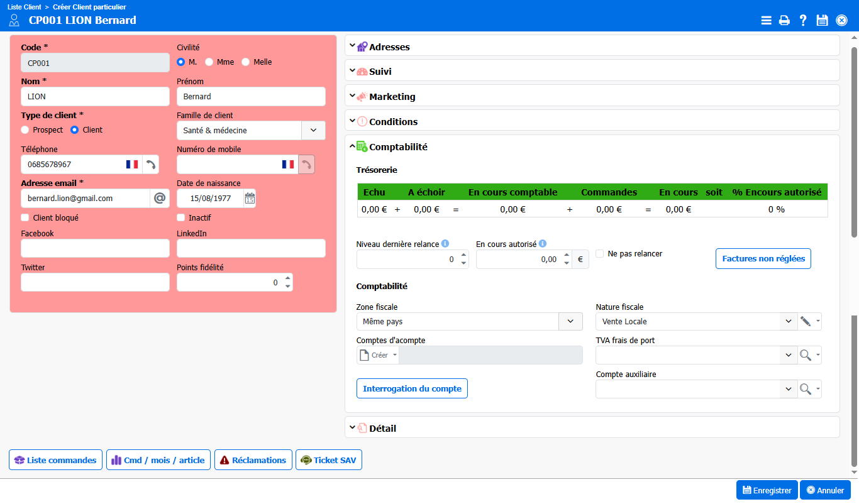Click the phone call icon beside Téléphone

(151, 165)
